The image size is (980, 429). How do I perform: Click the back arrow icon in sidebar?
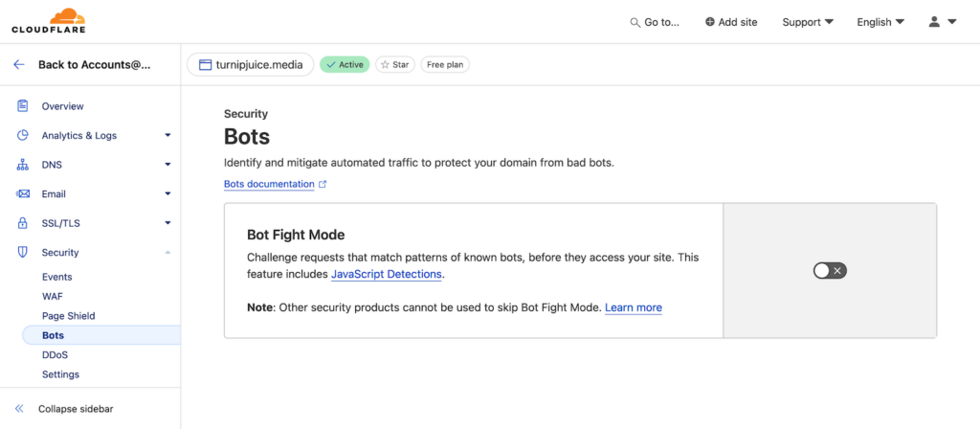click(19, 64)
